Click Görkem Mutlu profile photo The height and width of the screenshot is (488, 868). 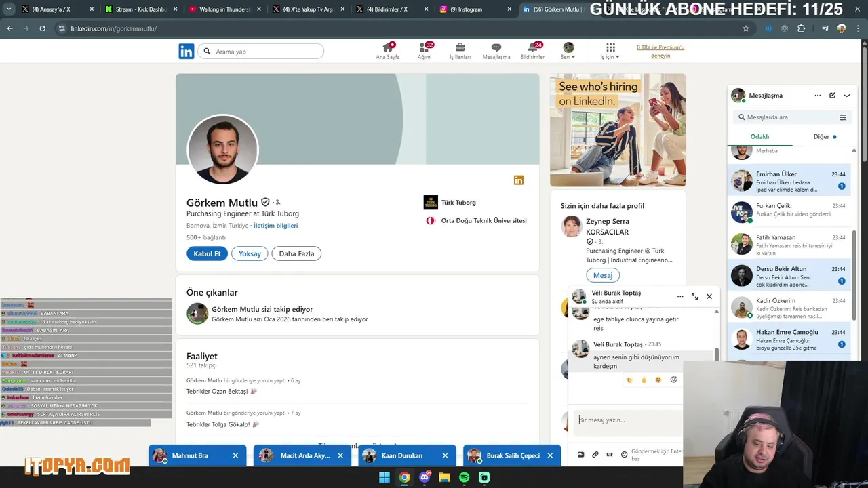click(222, 149)
